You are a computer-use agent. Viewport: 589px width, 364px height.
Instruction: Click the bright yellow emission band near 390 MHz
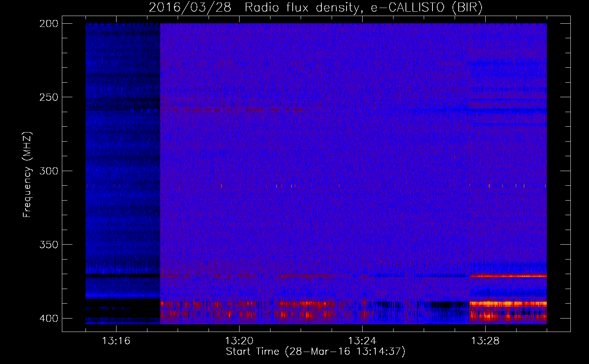coord(508,304)
